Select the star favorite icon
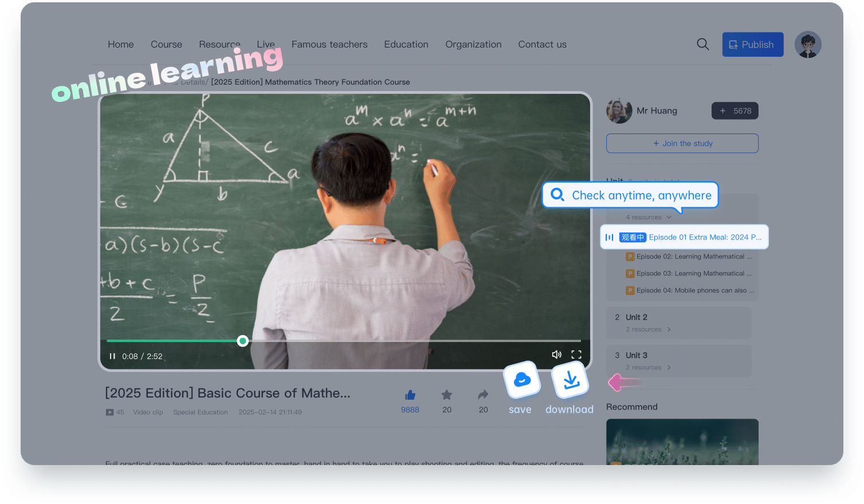 coord(446,395)
